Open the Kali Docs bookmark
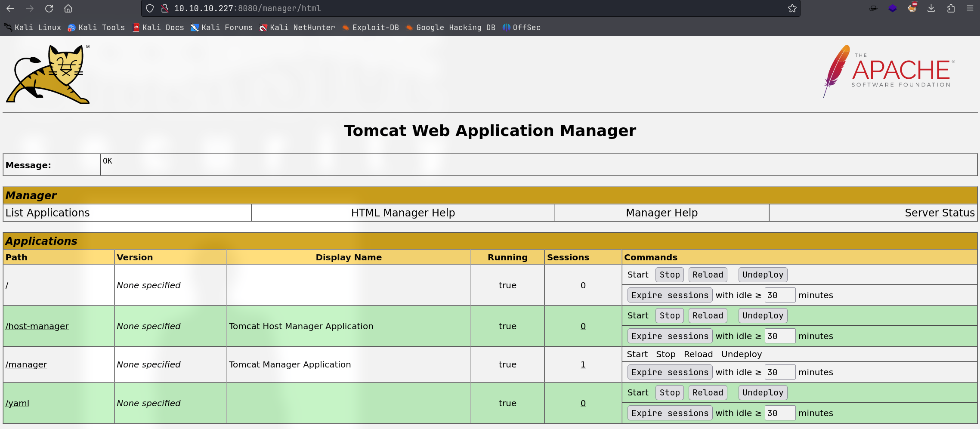This screenshot has width=980, height=429. tap(158, 28)
